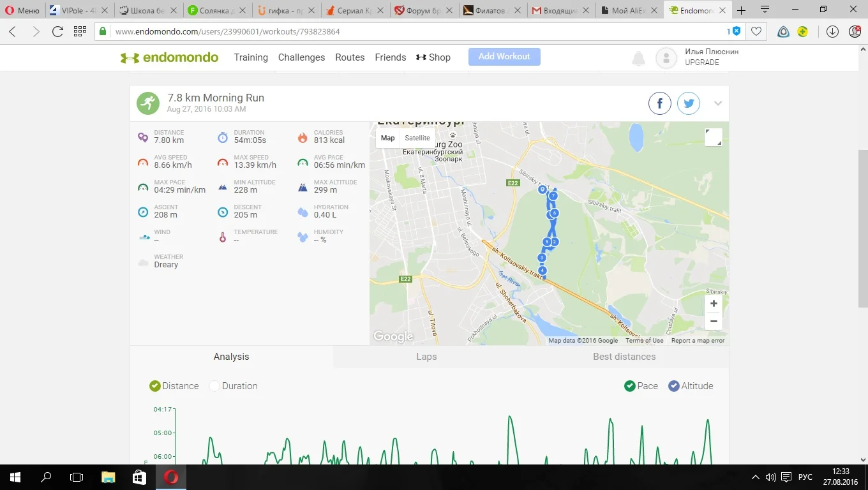This screenshot has height=490, width=868.
Task: Open the map Terms of Use link
Action: click(x=645, y=341)
